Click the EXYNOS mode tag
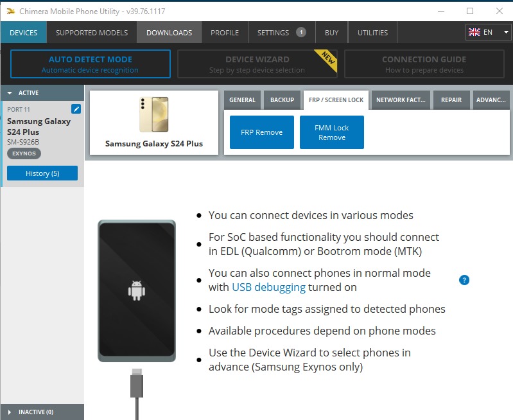 (x=24, y=153)
